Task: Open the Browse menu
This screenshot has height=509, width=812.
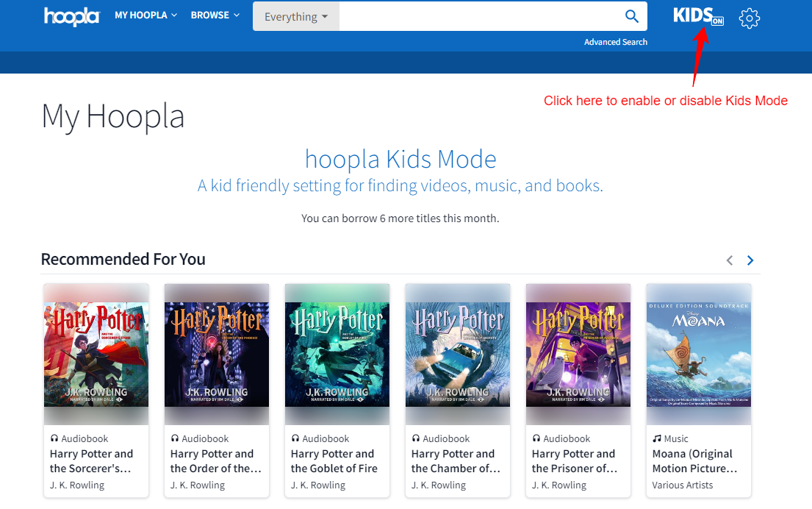Action: [x=215, y=15]
